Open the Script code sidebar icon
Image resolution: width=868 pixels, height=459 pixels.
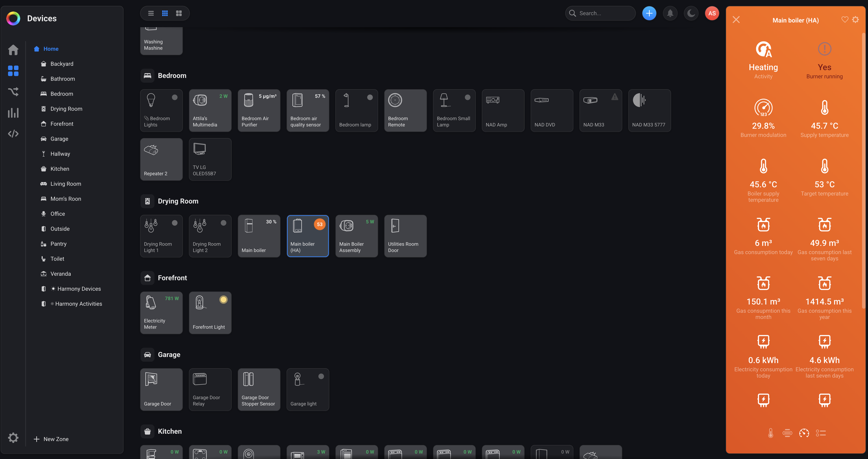pyautogui.click(x=13, y=134)
